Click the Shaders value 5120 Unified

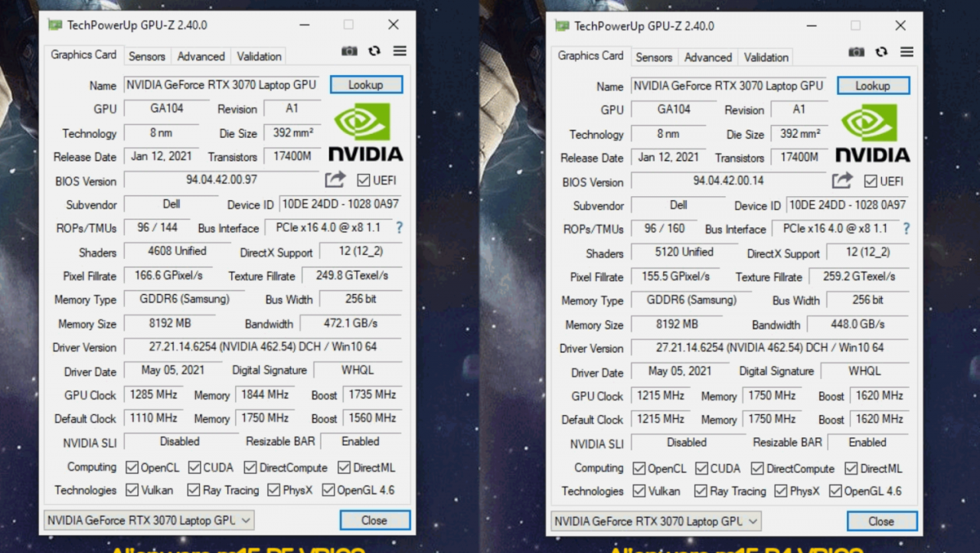click(x=684, y=252)
